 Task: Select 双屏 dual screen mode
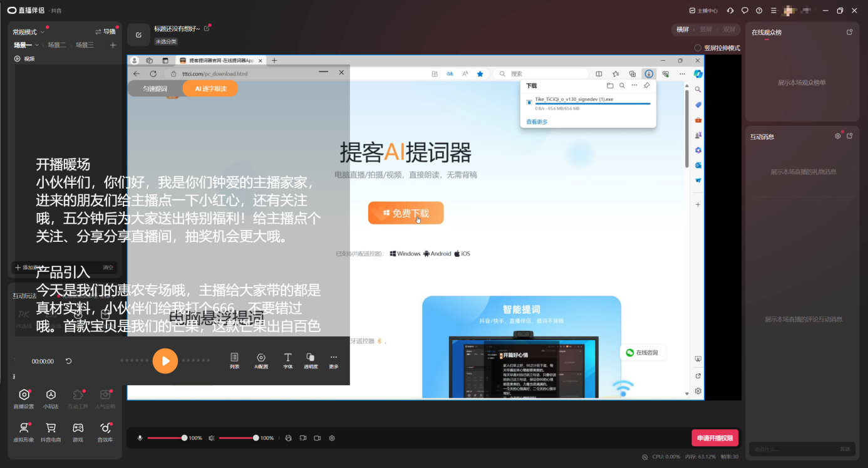[729, 29]
